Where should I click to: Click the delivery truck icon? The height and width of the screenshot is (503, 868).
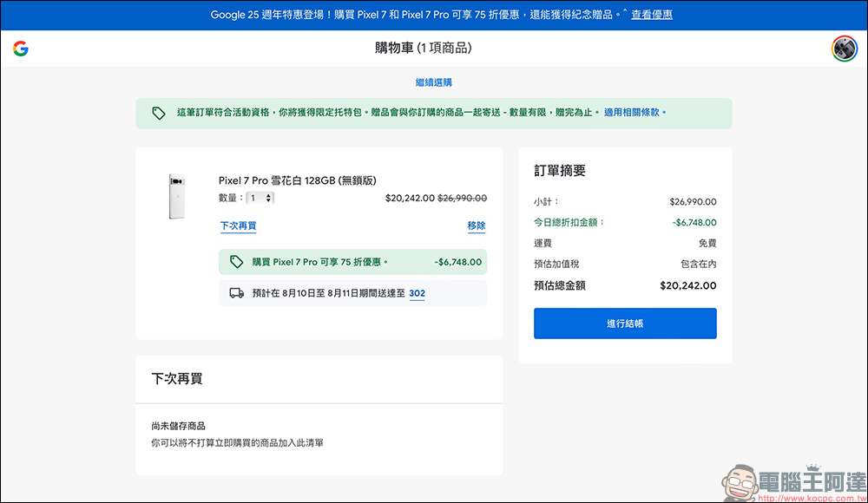click(x=236, y=293)
